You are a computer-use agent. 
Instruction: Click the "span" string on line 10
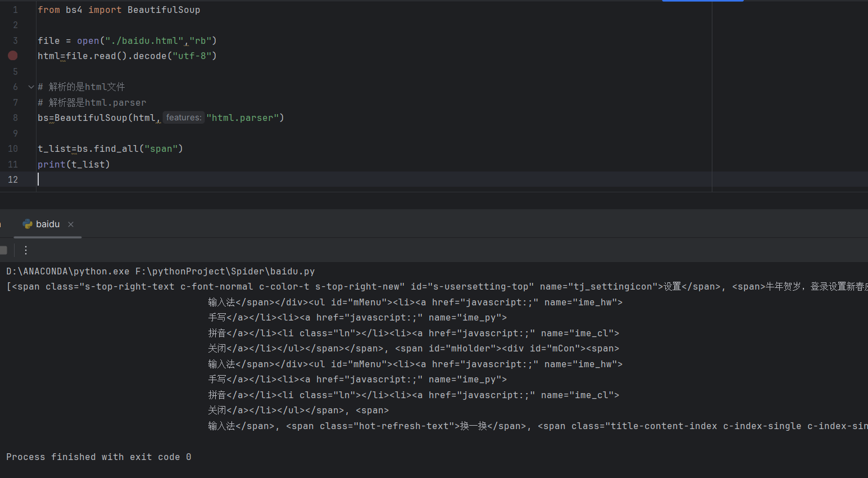click(161, 148)
